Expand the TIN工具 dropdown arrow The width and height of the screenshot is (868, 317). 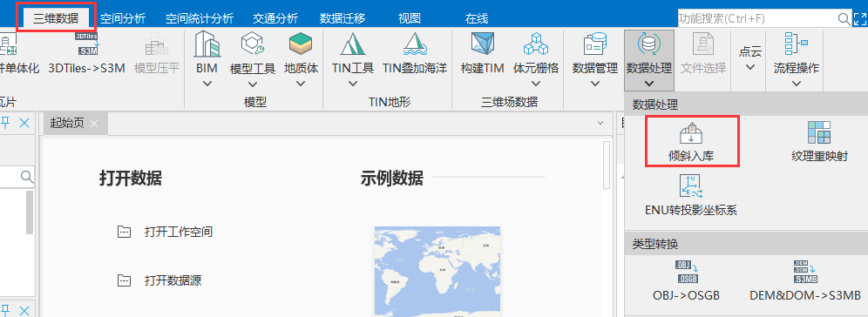353,84
